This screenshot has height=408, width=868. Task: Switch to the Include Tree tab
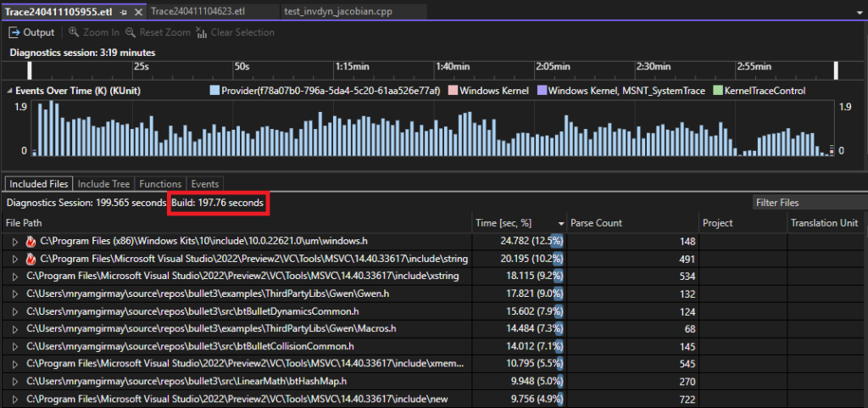103,183
